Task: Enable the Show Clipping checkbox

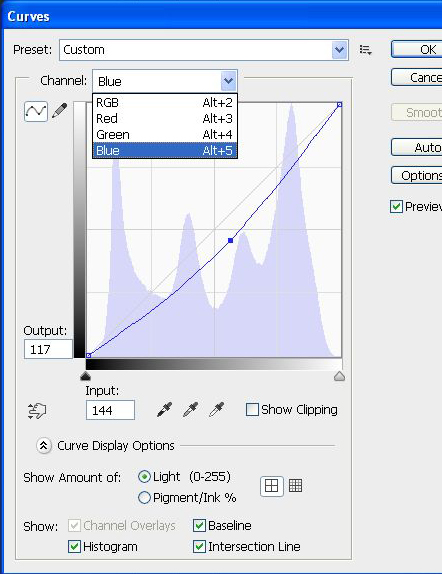Action: coord(252,410)
